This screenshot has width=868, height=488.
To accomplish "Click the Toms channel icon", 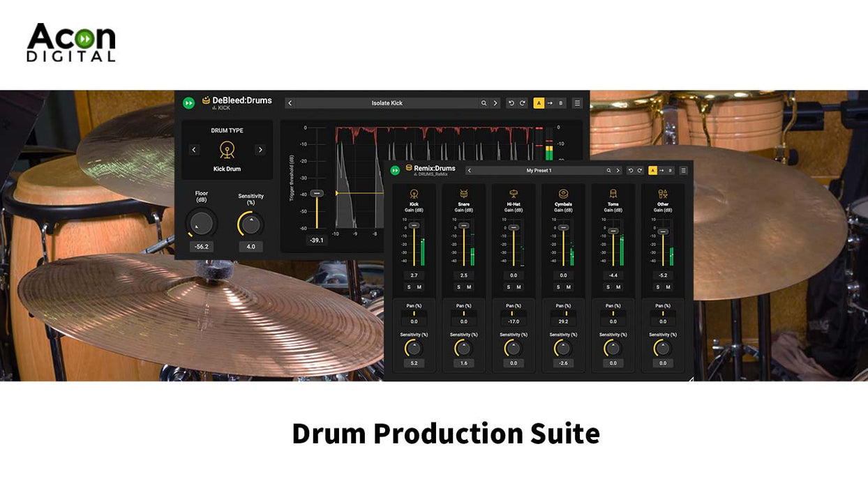I will point(613,192).
